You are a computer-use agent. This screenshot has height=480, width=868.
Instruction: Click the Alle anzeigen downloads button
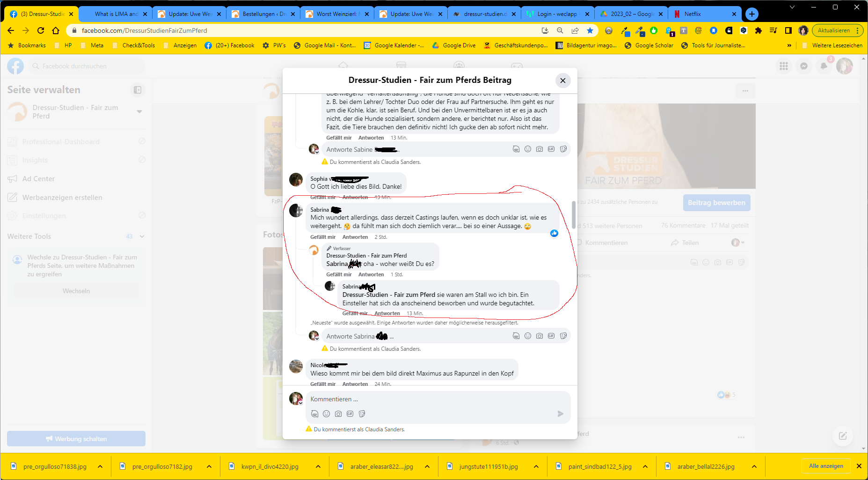click(x=826, y=466)
